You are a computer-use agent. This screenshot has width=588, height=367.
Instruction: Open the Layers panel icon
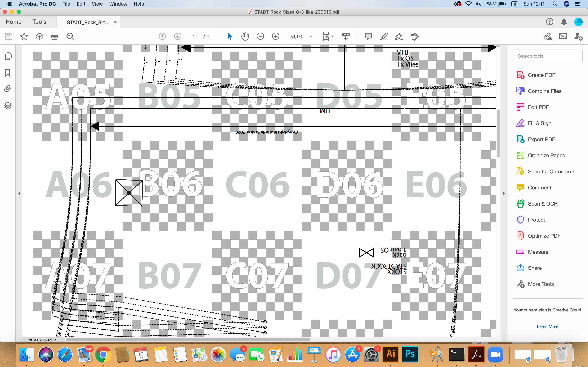click(8, 106)
